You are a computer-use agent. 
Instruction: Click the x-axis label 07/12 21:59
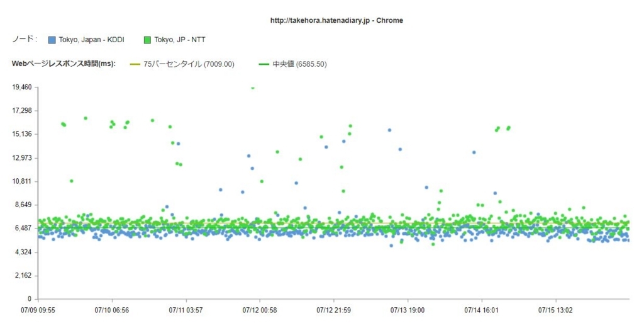[x=333, y=310]
